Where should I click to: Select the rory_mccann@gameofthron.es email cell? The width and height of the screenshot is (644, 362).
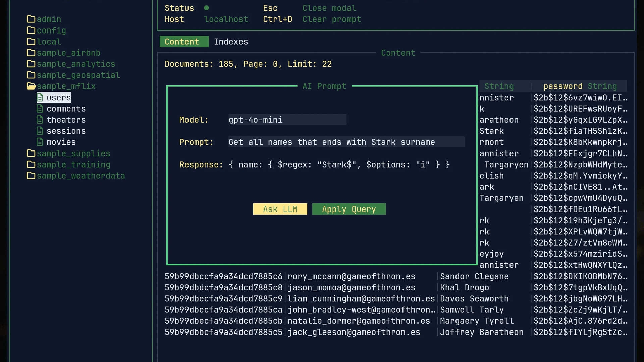[352, 276]
